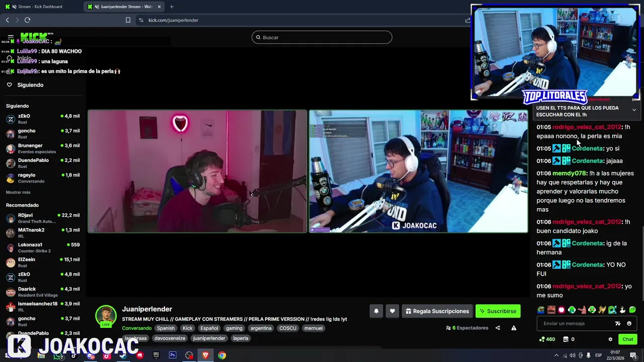The height and width of the screenshot is (362, 644).
Task: Click the 6 Espectadores viewer count
Action: pos(467,328)
